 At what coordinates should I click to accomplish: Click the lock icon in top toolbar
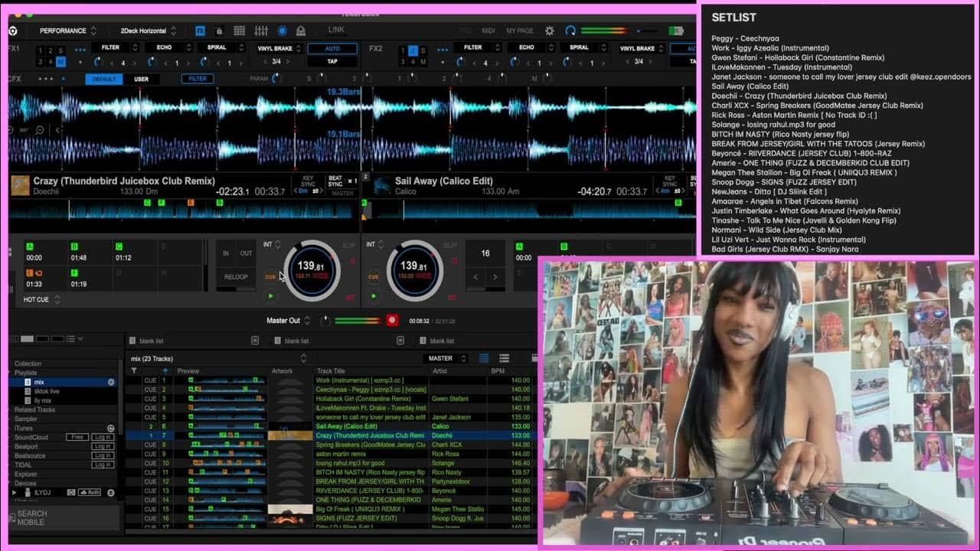coord(220,31)
